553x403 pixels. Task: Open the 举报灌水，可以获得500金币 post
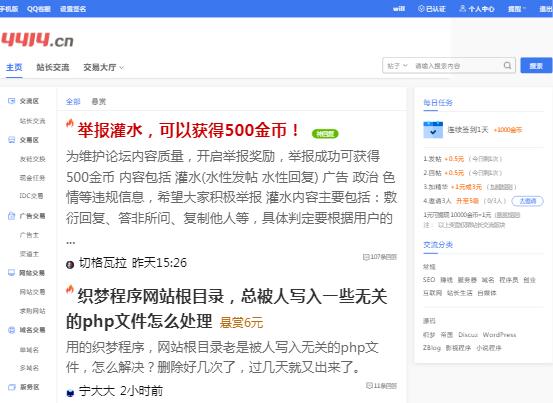[x=188, y=130]
